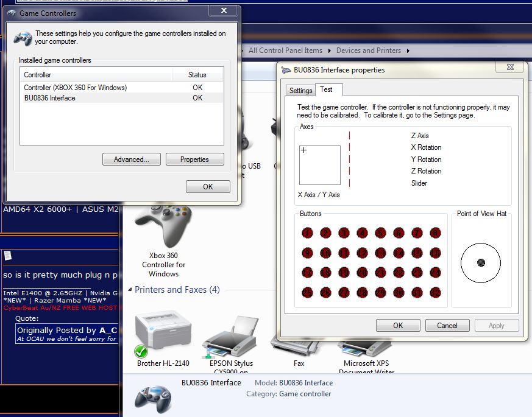The height and width of the screenshot is (417, 532).
Task: Click the X Rotation indicator bar
Action: click(349, 147)
